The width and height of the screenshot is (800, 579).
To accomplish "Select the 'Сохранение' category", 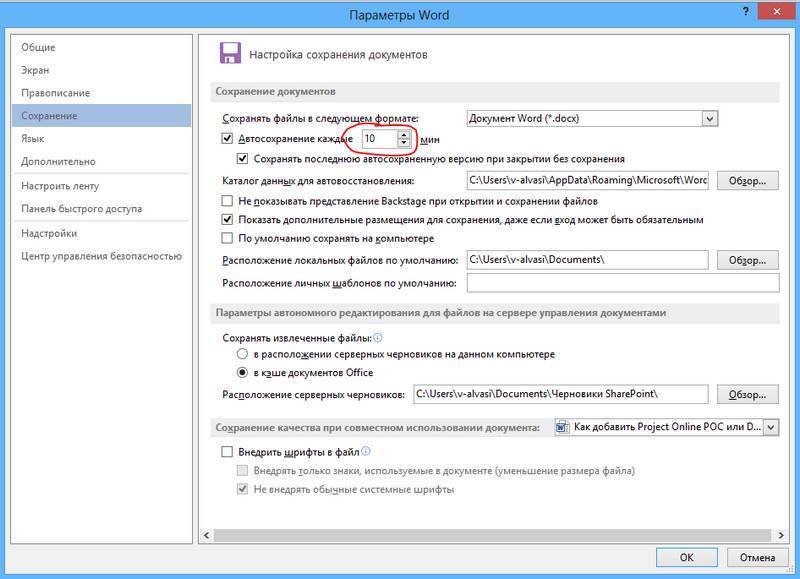I will click(x=102, y=116).
